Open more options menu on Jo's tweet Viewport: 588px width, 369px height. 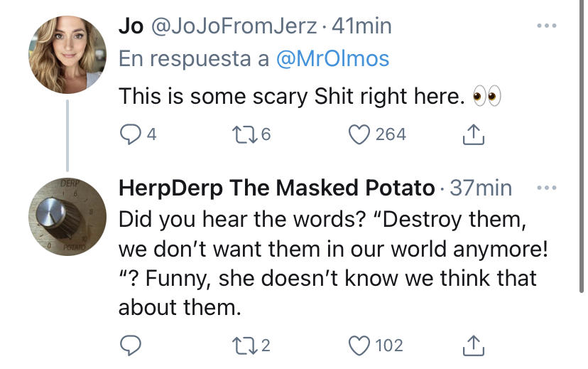(x=546, y=26)
